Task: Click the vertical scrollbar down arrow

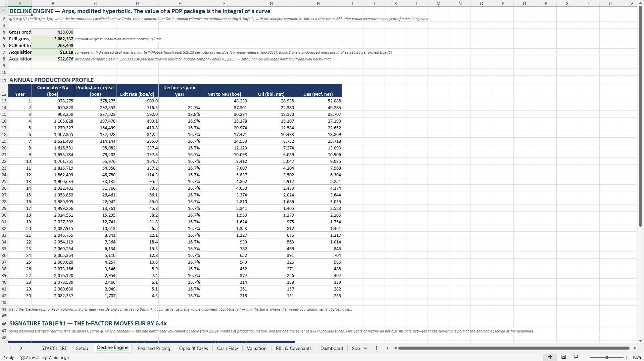Action: [x=640, y=341]
